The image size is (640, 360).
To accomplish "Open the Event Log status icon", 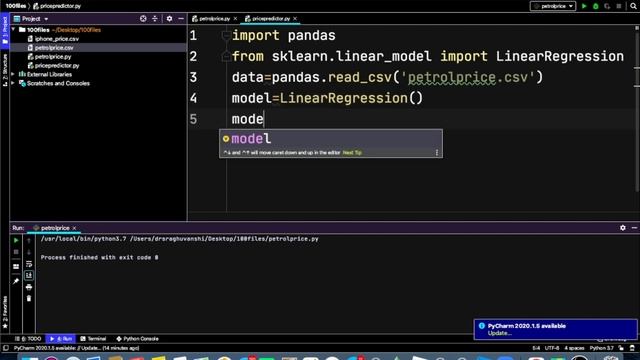I will click(x=632, y=348).
